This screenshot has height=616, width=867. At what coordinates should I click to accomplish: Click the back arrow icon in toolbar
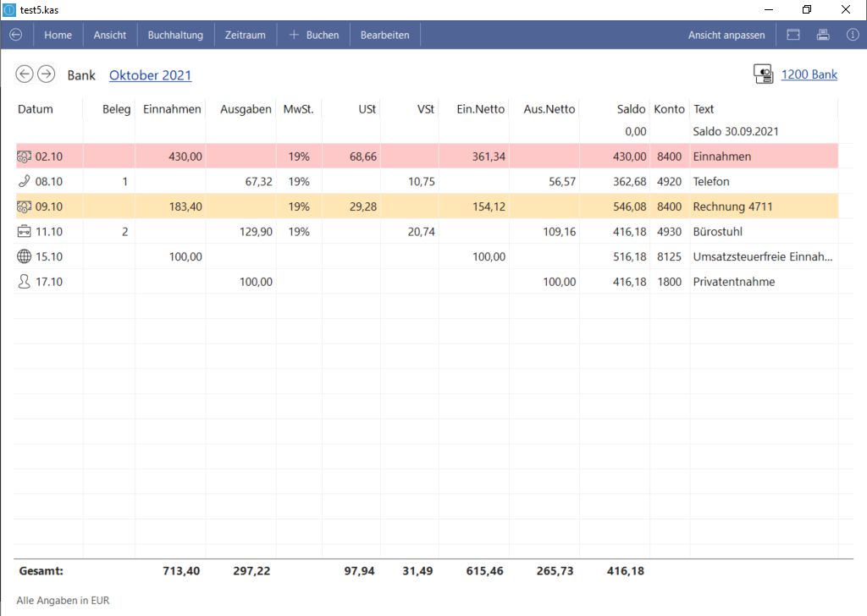tap(15, 35)
